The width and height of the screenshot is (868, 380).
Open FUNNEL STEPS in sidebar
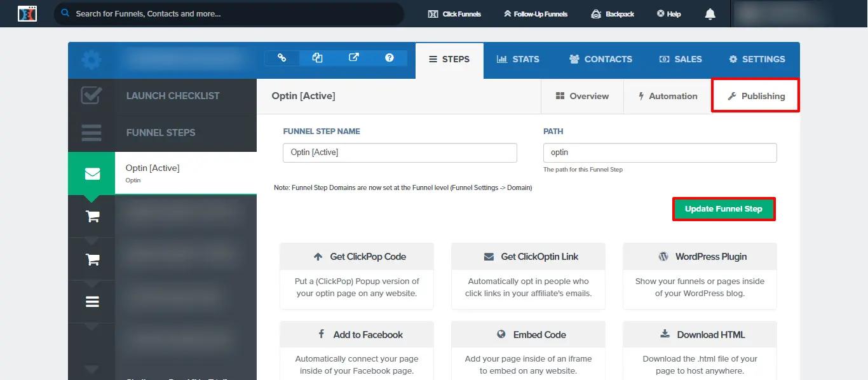pos(161,133)
